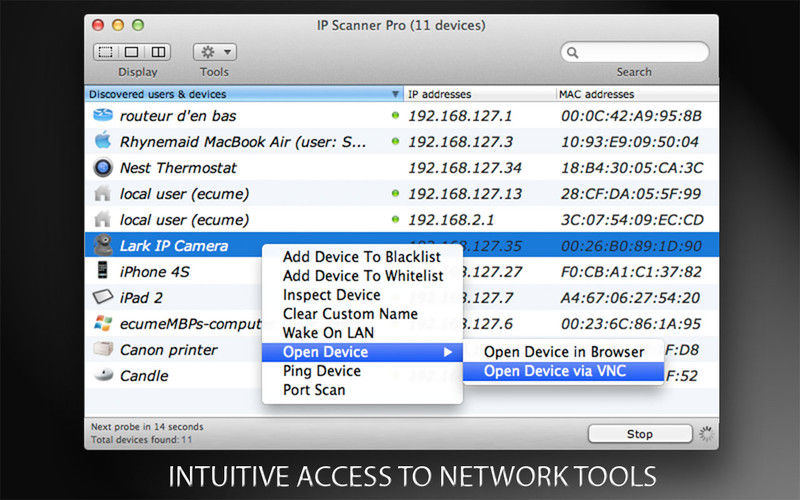Click into the Search field
The height and width of the screenshot is (500, 800).
[640, 52]
